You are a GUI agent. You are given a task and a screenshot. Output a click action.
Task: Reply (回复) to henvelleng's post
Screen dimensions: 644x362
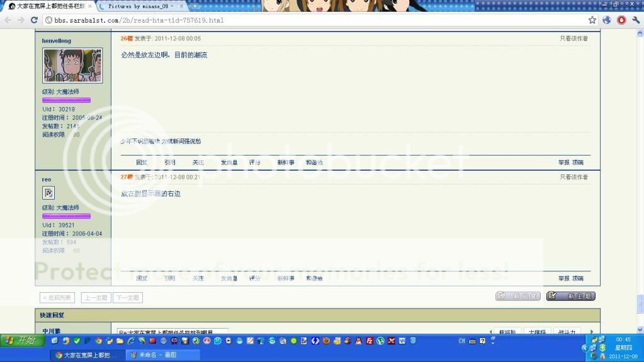tap(142, 162)
